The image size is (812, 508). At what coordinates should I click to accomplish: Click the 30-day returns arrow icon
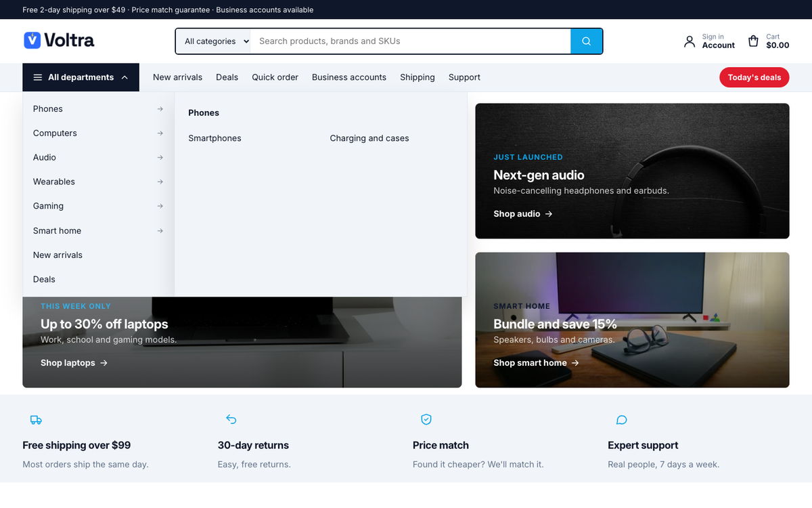(231, 420)
